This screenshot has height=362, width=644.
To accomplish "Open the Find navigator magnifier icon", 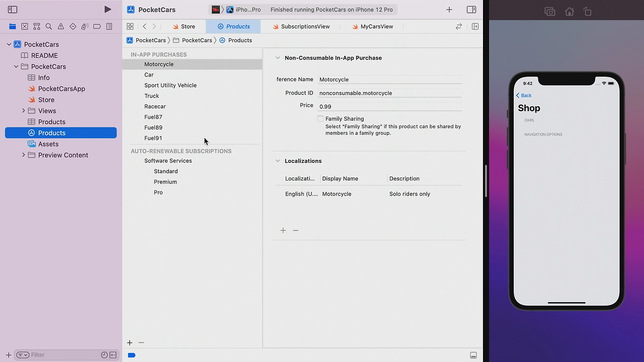I will 49,26.
